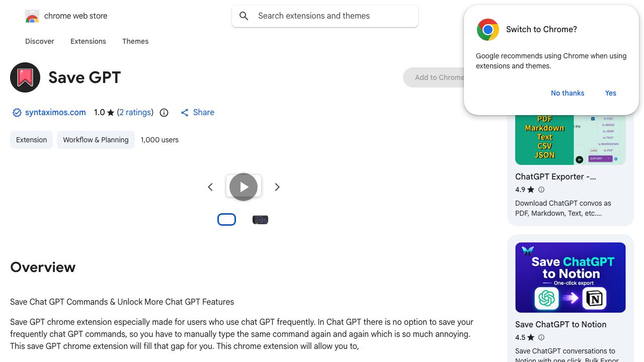Viewport: 644px width, 362px height.
Task: Open the Themes tab
Action: [135, 41]
